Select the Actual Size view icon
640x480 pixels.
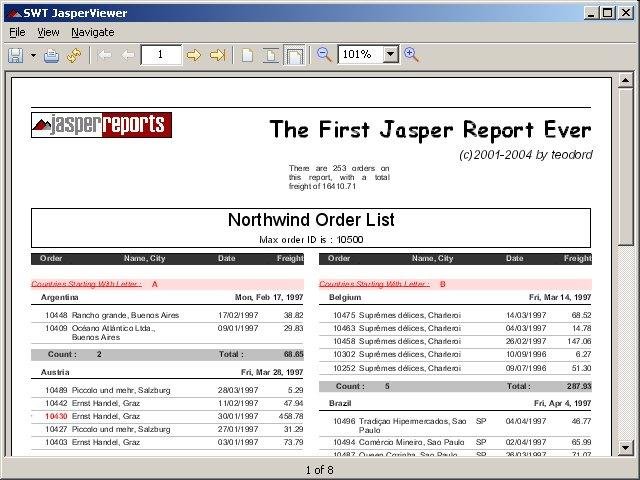click(247, 55)
